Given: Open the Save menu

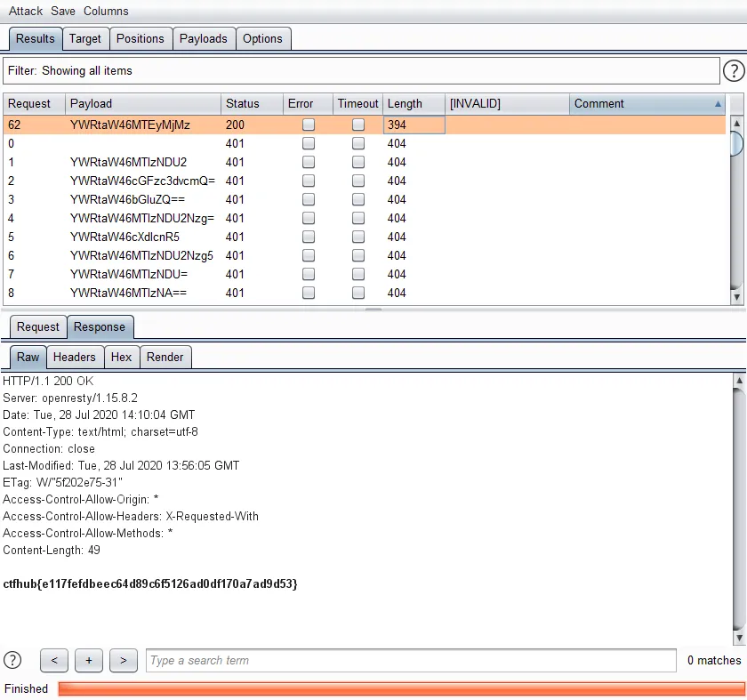Looking at the screenshot, I should [63, 11].
